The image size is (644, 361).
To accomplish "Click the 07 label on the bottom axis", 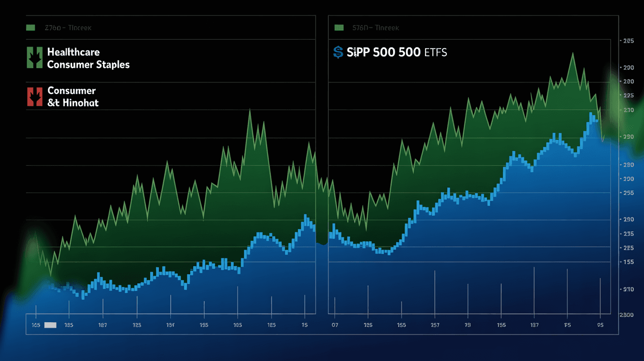I will (335, 325).
